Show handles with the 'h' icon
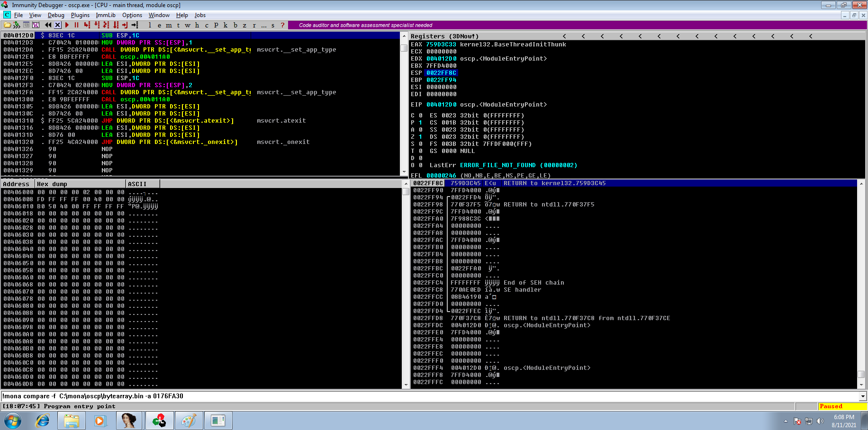Screen dimensions: 868x430 197,25
